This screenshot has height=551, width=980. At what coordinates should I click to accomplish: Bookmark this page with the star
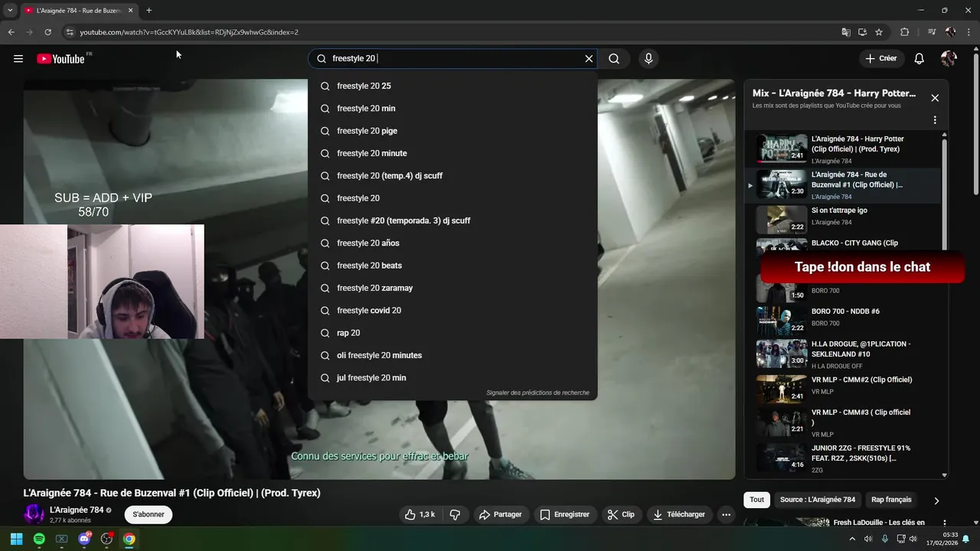point(879,32)
